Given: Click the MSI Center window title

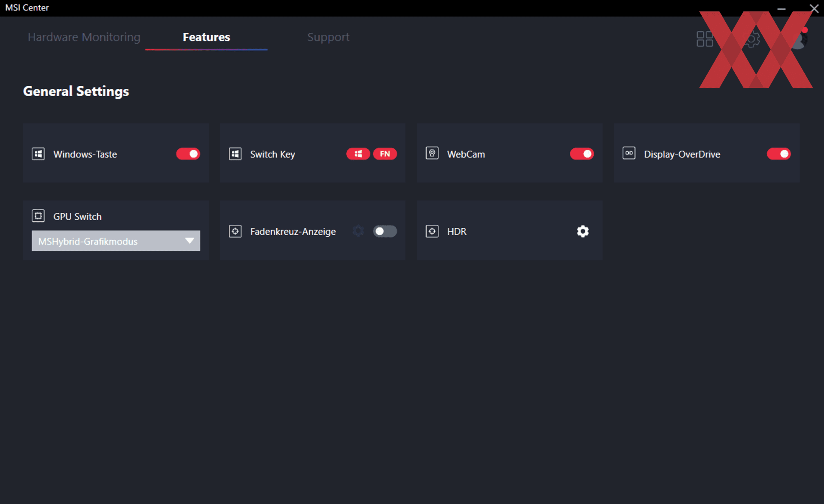Looking at the screenshot, I should pyautogui.click(x=27, y=8).
